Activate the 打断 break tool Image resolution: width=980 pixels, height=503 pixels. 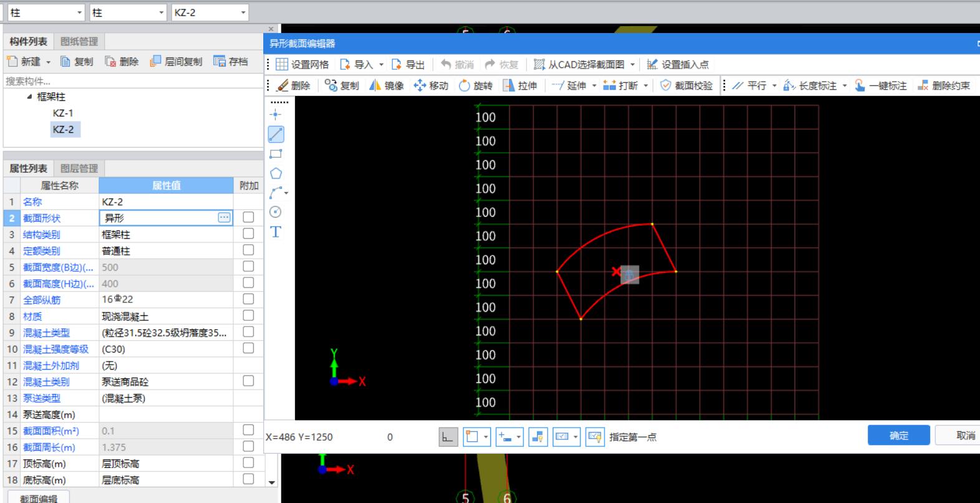click(x=621, y=85)
